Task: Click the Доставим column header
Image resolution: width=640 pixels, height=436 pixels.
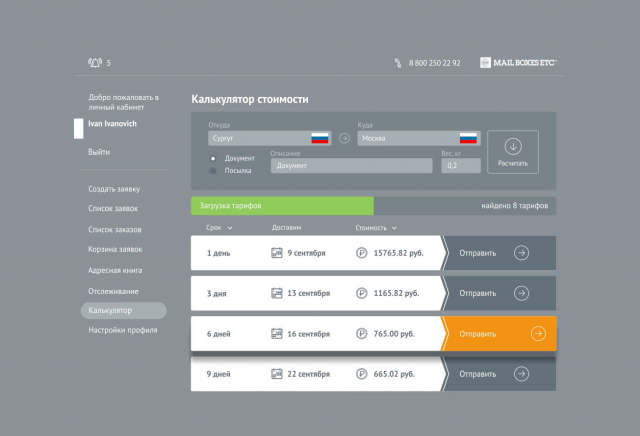Action: pos(287,228)
